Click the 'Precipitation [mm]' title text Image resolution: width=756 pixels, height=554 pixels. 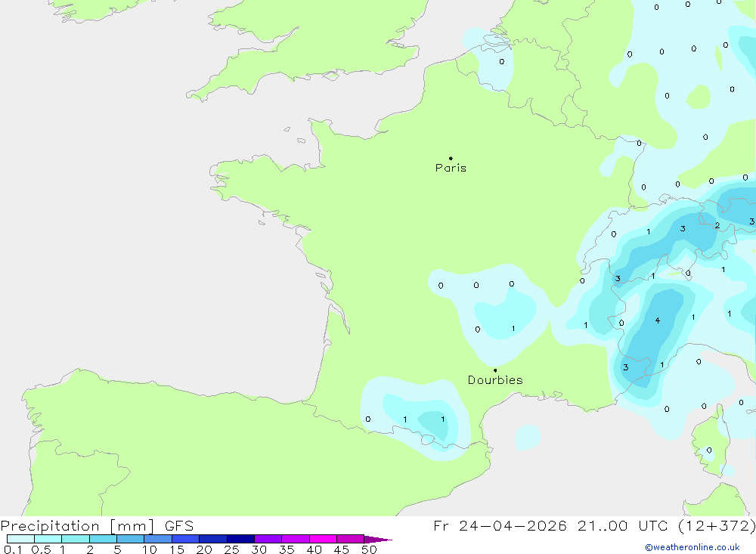pos(77,526)
